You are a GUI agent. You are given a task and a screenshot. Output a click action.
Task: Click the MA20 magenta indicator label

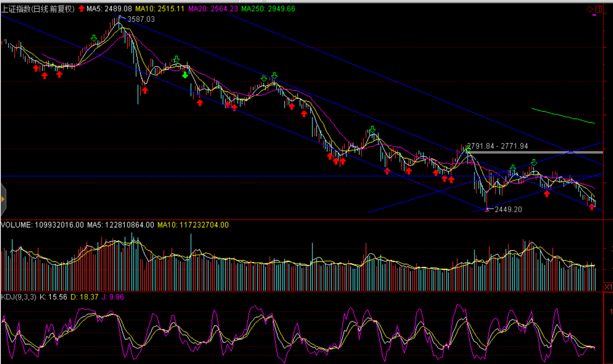point(213,9)
